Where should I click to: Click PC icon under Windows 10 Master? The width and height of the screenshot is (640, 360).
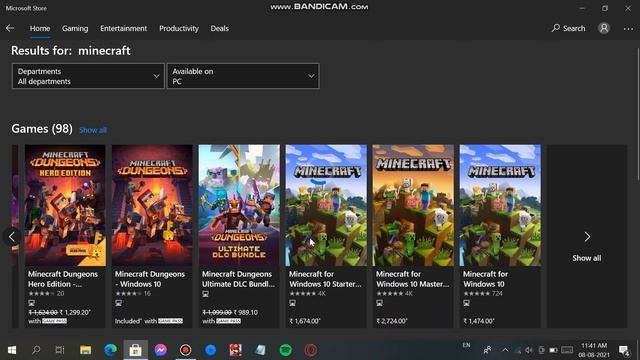[379, 303]
